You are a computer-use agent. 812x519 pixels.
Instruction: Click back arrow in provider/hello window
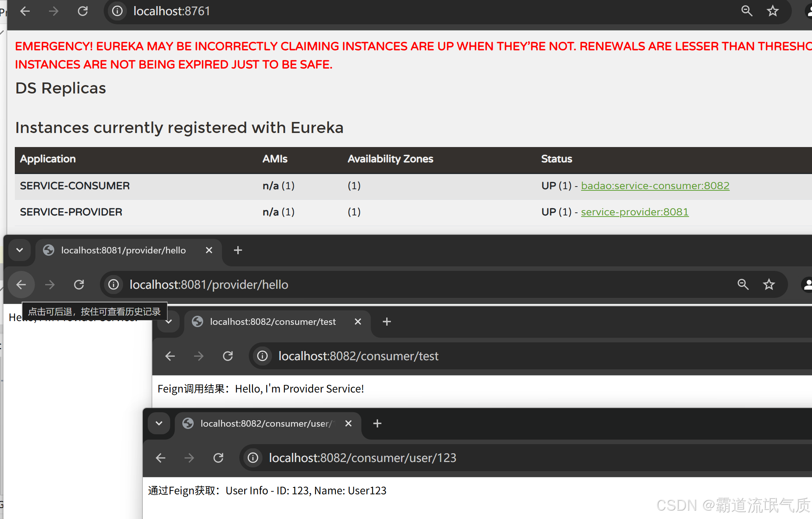21,285
